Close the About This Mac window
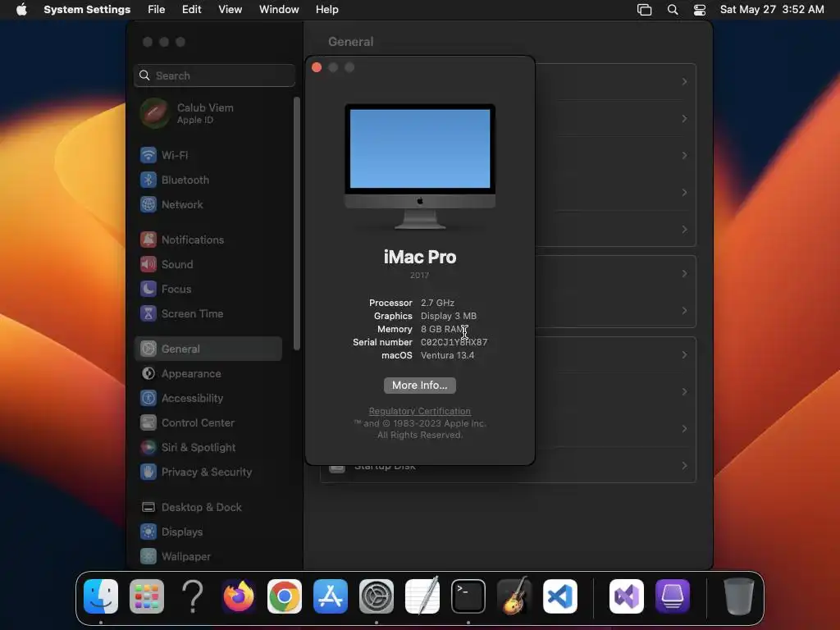The height and width of the screenshot is (630, 840). 317,67
